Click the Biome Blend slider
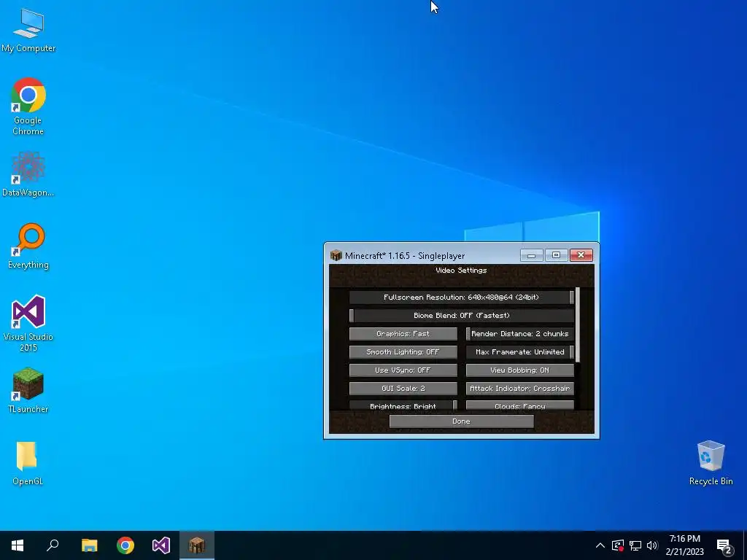Image resolution: width=747 pixels, height=560 pixels. click(462, 315)
